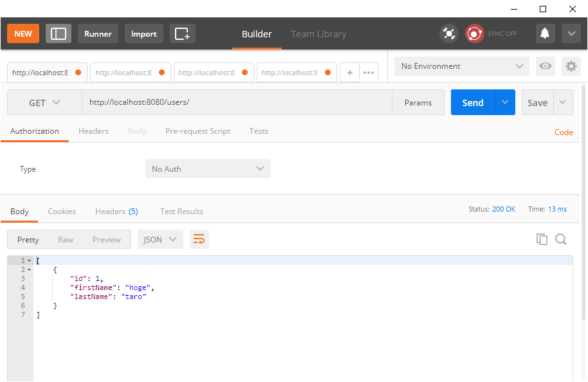Open the No Environment dropdown

462,66
